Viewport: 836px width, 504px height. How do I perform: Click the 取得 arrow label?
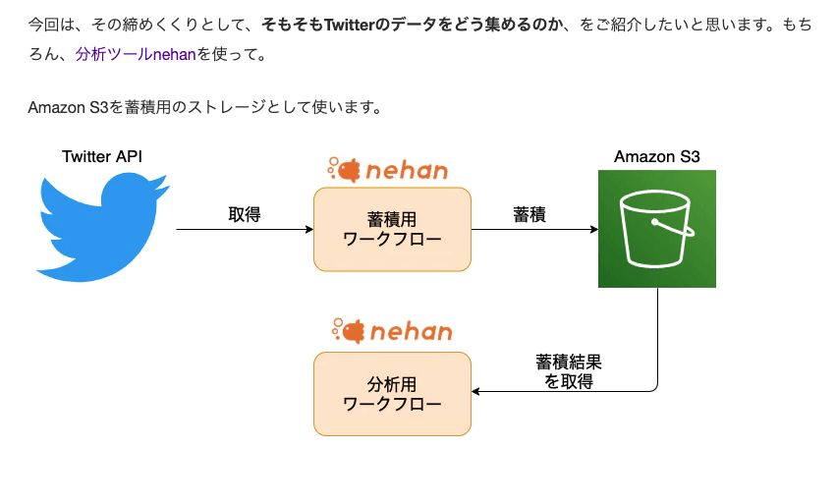coord(244,214)
